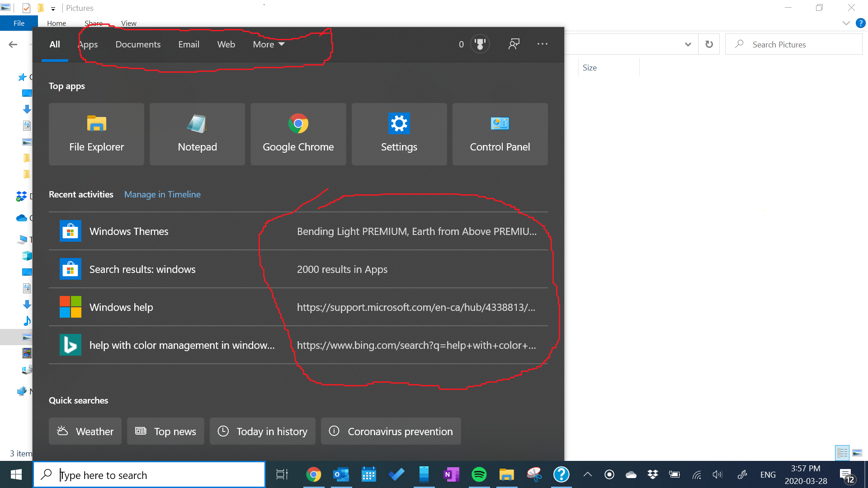The image size is (868, 488).
Task: Open the View ribbon tab
Action: [x=129, y=23]
